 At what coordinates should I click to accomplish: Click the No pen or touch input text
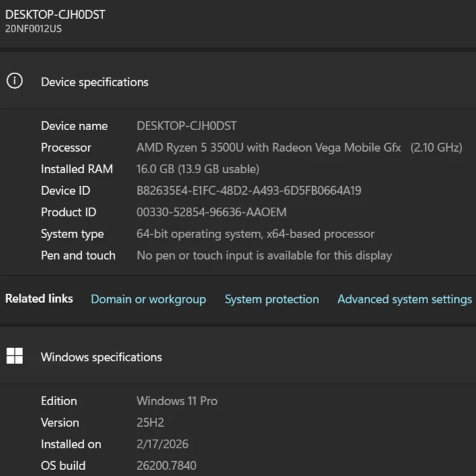pos(264,256)
